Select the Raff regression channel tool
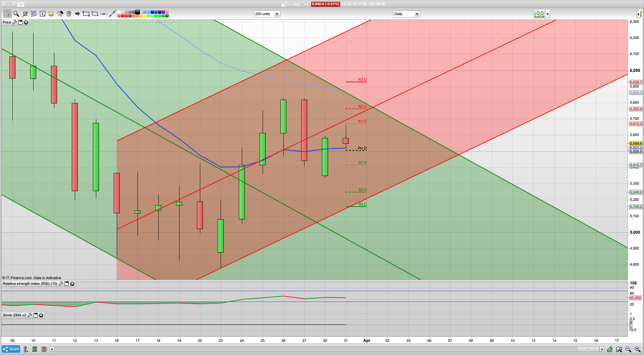This screenshot has height=355, width=644. point(34,14)
